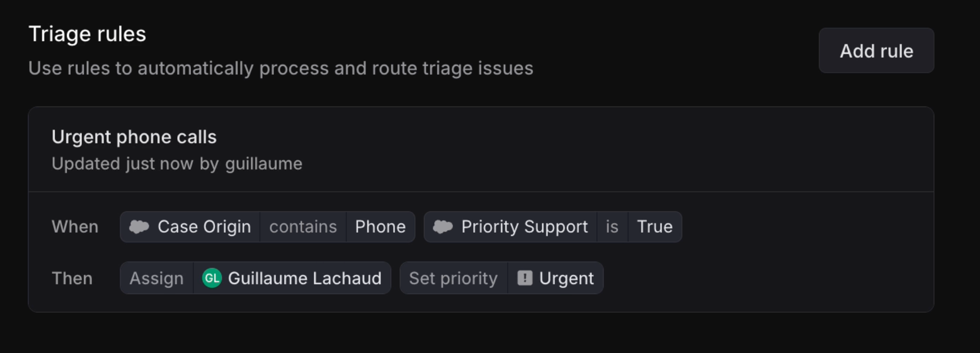
Task: Click the Urgent priority icon
Action: 525,278
